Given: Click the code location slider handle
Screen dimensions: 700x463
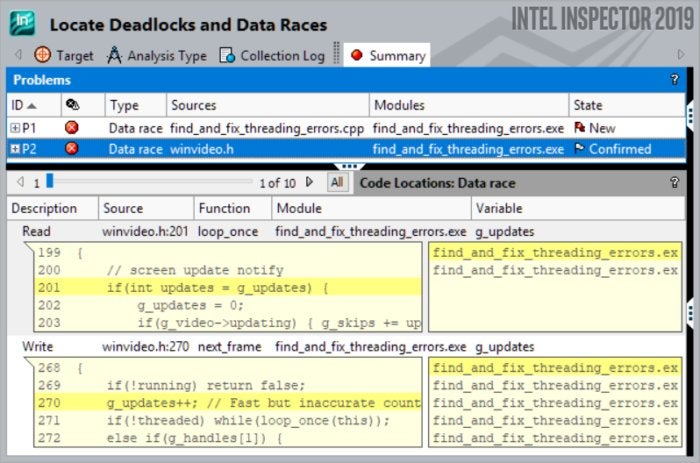Looking at the screenshot, I should tap(50, 181).
